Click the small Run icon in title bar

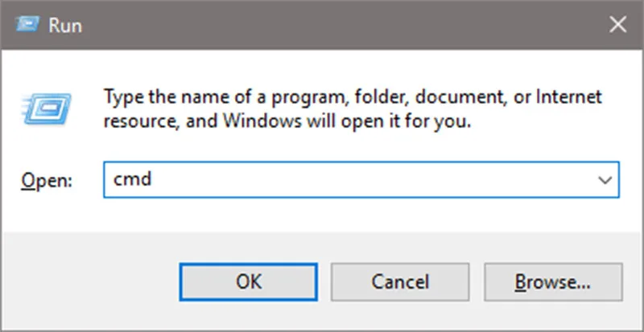[27, 25]
